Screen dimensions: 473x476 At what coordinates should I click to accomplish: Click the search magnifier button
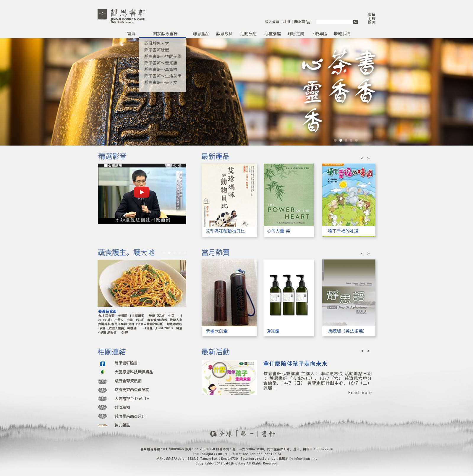click(355, 22)
